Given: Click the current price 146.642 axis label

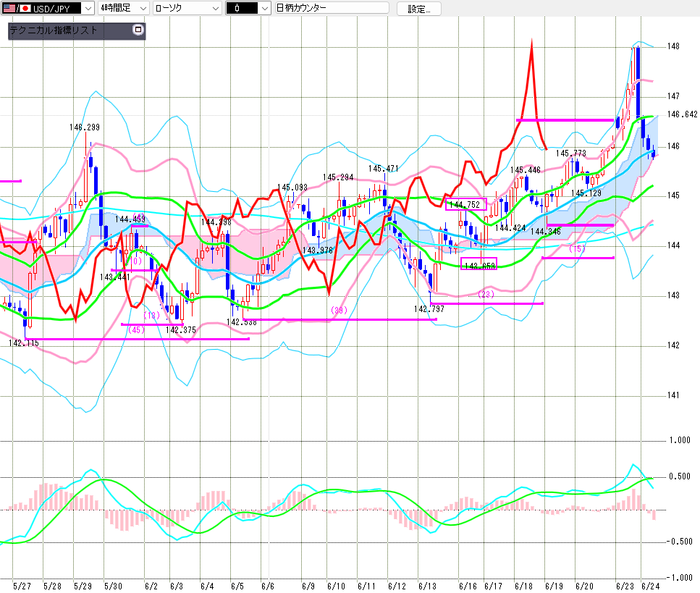Looking at the screenshot, I should [x=682, y=114].
